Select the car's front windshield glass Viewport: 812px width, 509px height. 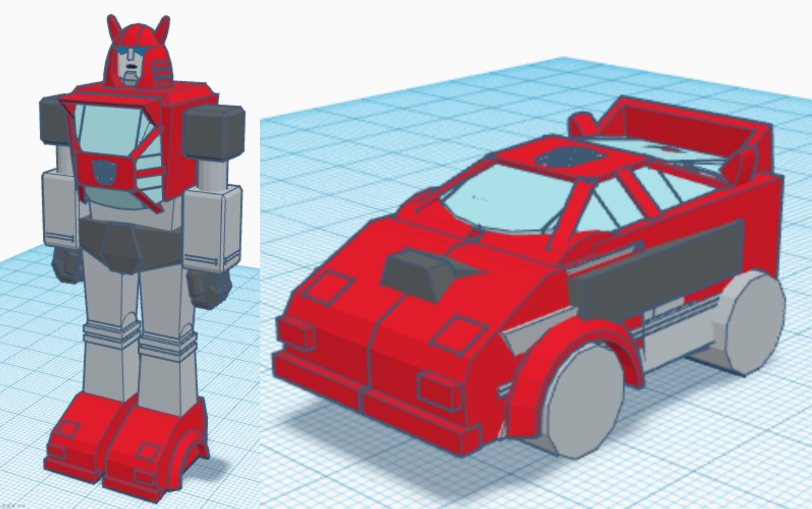(x=509, y=198)
